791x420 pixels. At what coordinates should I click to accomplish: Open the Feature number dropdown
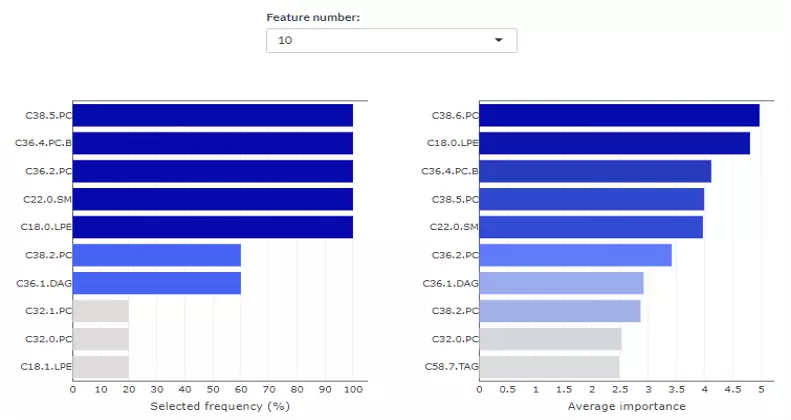point(390,41)
